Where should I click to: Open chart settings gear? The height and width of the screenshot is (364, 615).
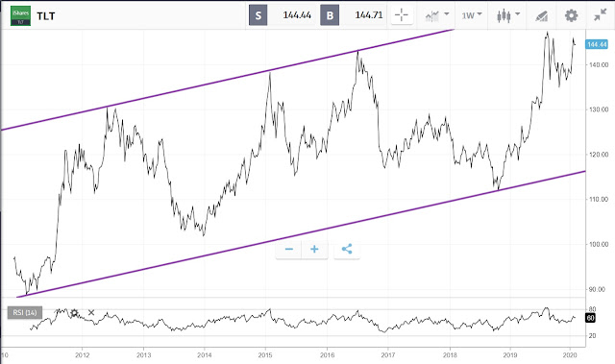[x=571, y=15]
